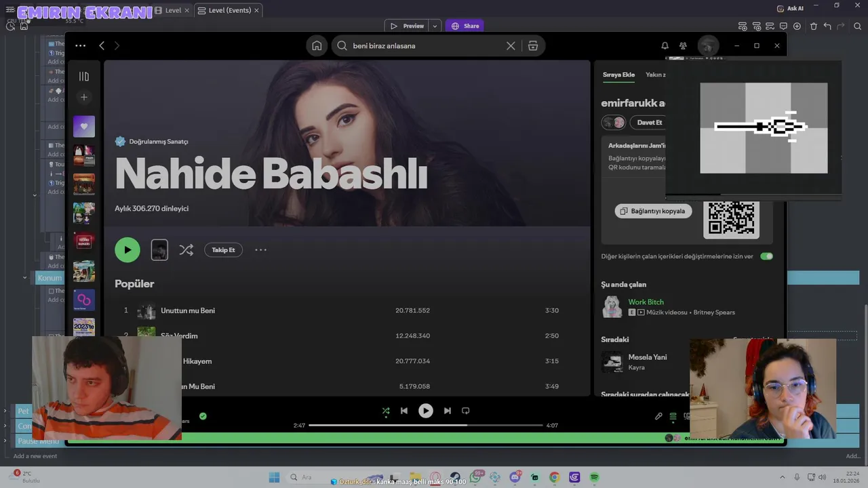This screenshot has height=488, width=868.
Task: Play Nahide Babashlı with green play button
Action: (127, 249)
